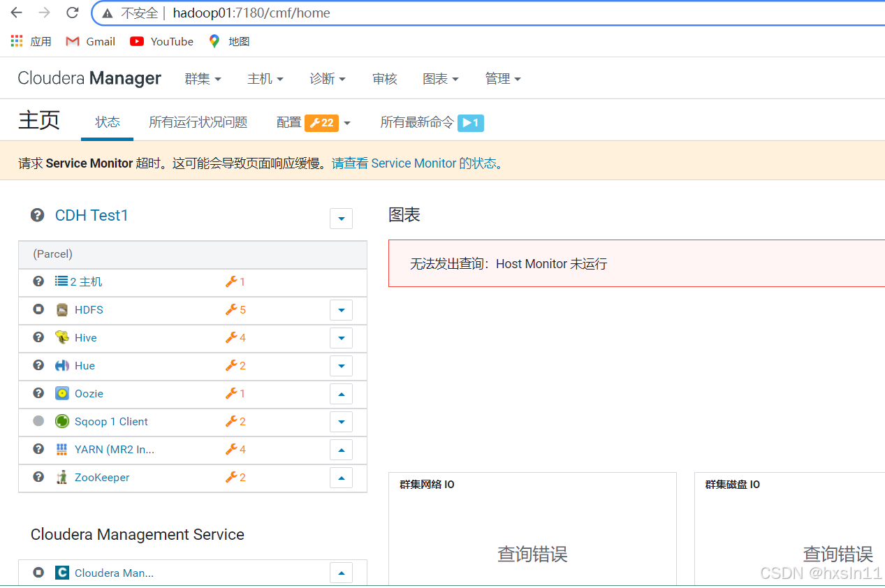The width and height of the screenshot is (885, 588).
Task: Open the Maps (地图) bookmark
Action: (x=228, y=41)
